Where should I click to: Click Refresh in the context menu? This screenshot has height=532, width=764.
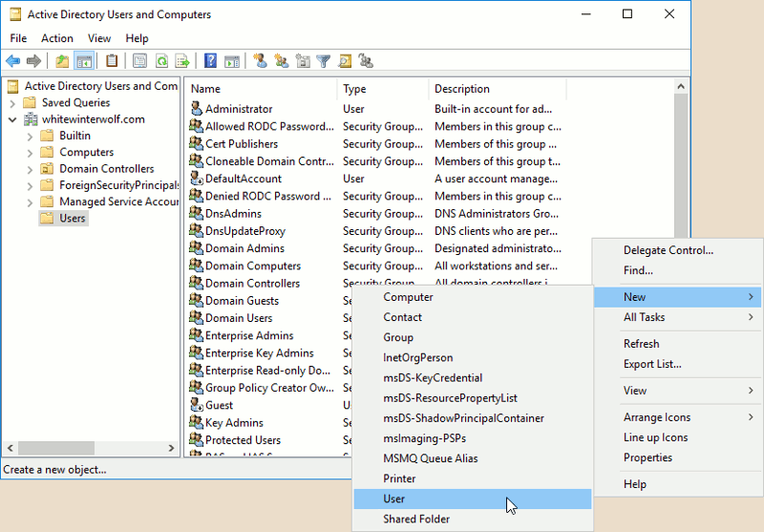678,344
